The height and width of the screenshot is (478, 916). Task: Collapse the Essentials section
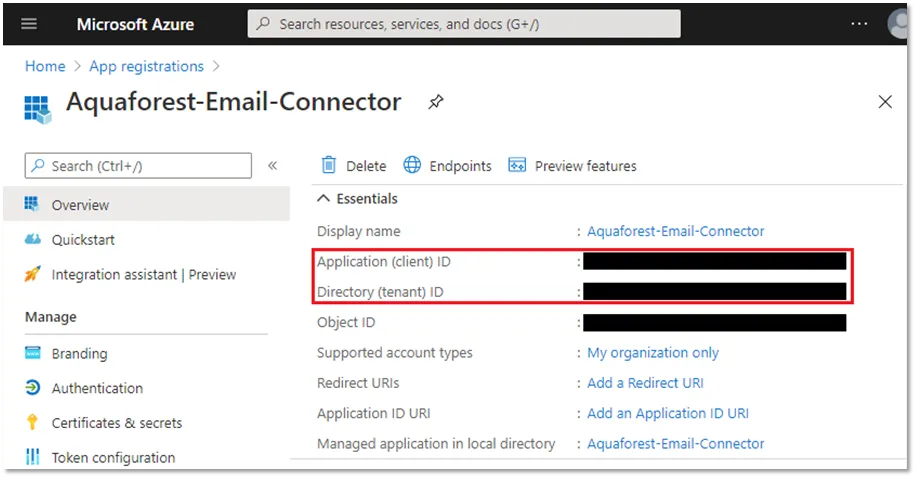pyautogui.click(x=323, y=199)
